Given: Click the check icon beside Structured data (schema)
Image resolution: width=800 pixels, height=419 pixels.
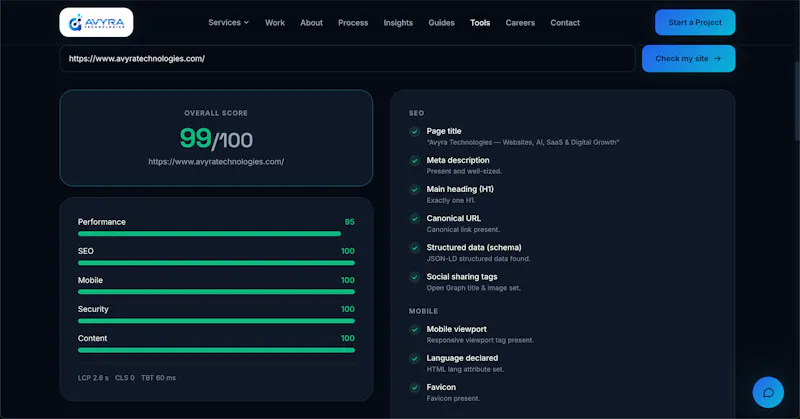Looking at the screenshot, I should 415,248.
